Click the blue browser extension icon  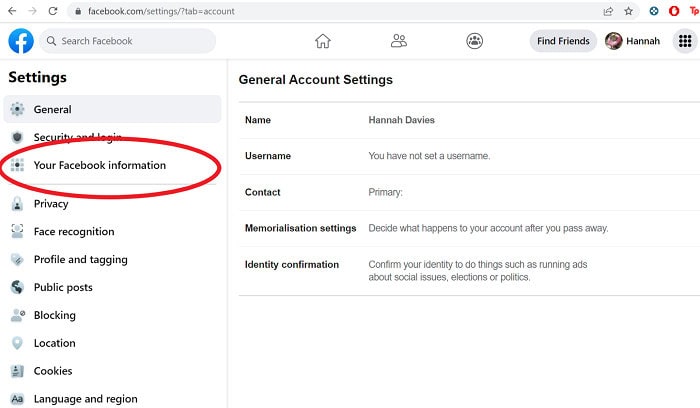[x=654, y=11]
